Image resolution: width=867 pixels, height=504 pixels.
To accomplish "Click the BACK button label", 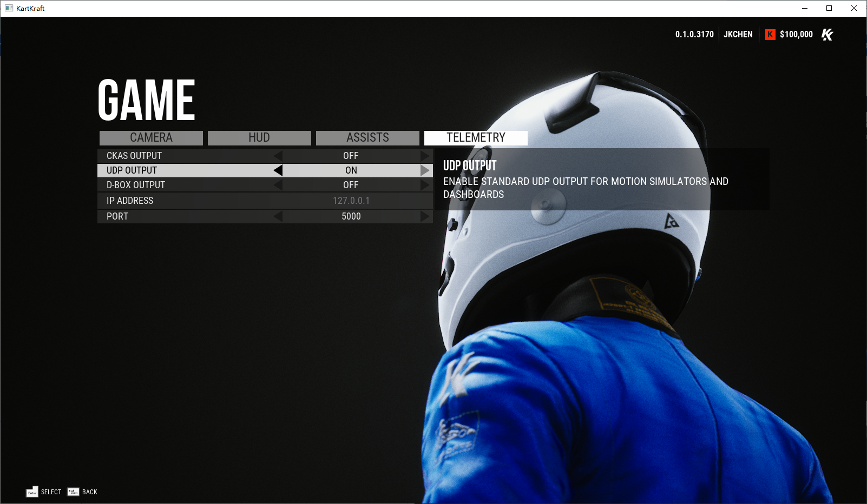I will point(90,492).
